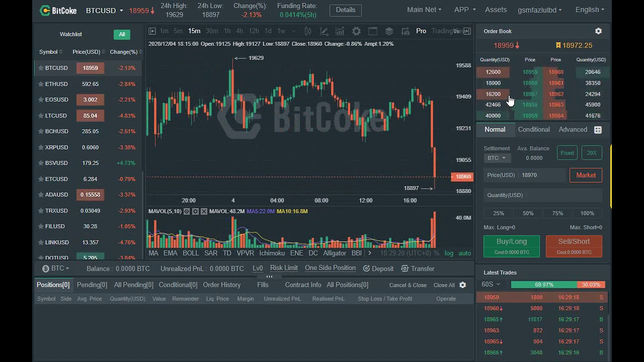The width and height of the screenshot is (644, 362).
Task: Switch chart to Pro mode
Action: (421, 31)
